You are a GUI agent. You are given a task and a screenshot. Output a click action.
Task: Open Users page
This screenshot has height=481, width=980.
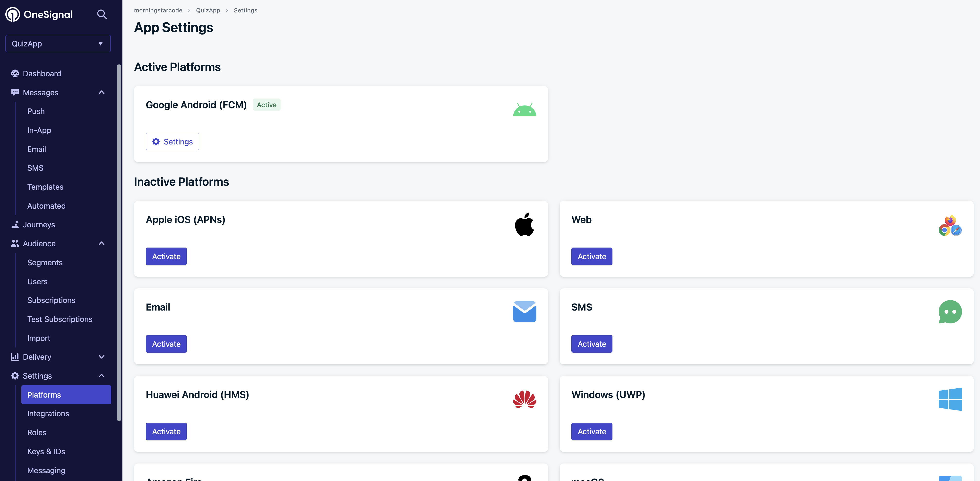(37, 281)
